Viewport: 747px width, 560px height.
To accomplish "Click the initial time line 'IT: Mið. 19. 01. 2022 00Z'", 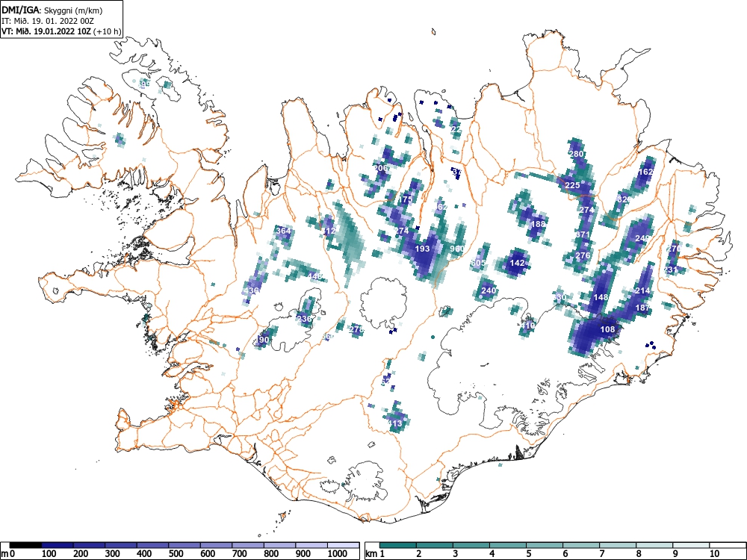I will 48,21.
